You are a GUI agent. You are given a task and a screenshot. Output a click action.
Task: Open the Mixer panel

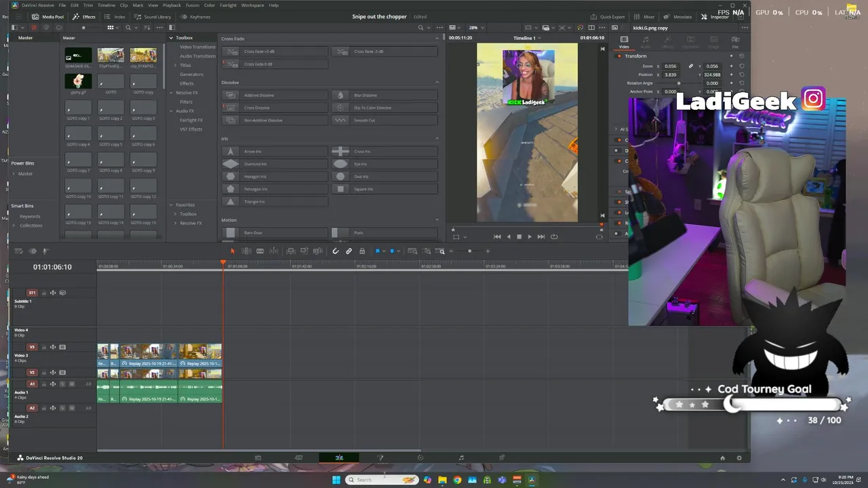coord(645,16)
